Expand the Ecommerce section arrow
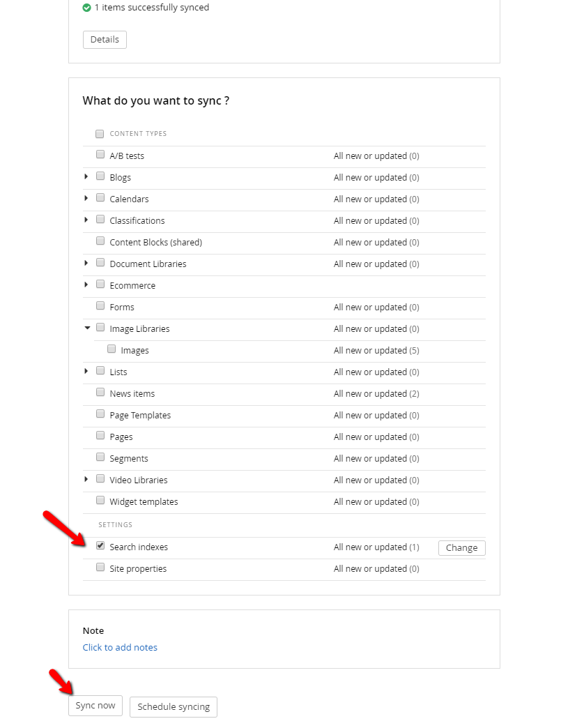 click(86, 285)
